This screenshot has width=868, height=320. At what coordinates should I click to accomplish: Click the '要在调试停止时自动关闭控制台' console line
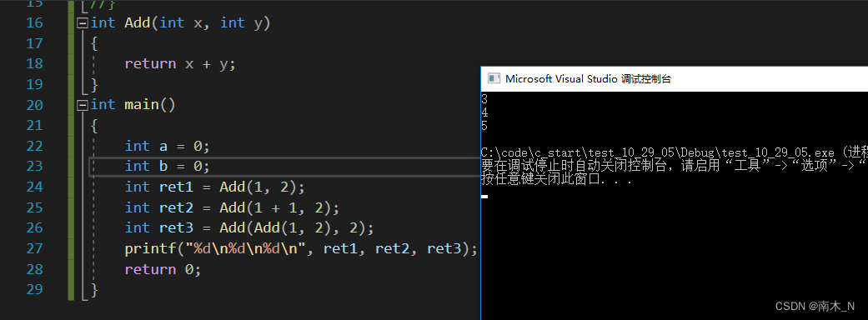[x=675, y=166]
